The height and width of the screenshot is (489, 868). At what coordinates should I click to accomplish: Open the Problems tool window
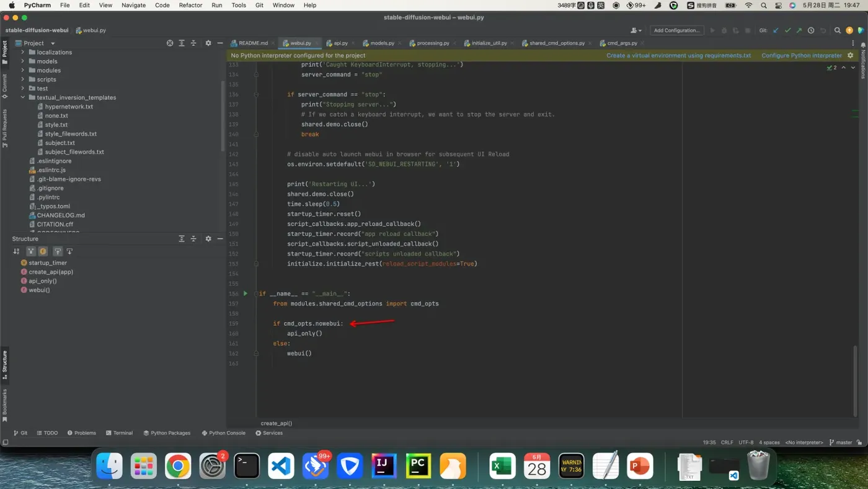(x=81, y=433)
